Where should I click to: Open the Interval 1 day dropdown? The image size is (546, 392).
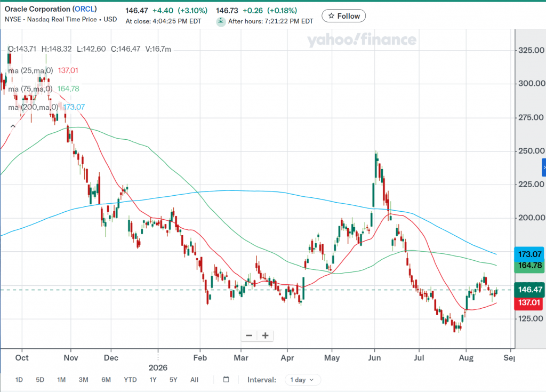302,380
